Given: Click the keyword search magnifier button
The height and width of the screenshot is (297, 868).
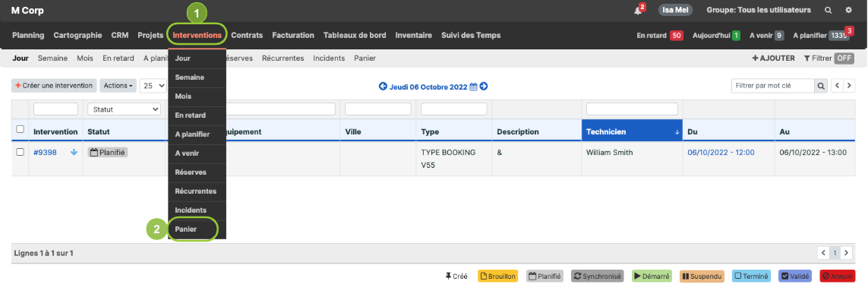Looking at the screenshot, I should (821, 86).
